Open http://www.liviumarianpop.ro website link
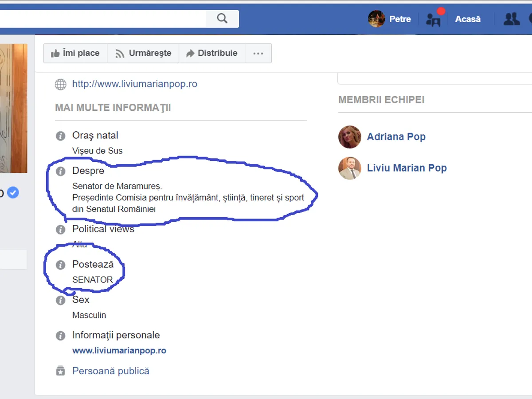The width and height of the screenshot is (532, 399). point(135,84)
